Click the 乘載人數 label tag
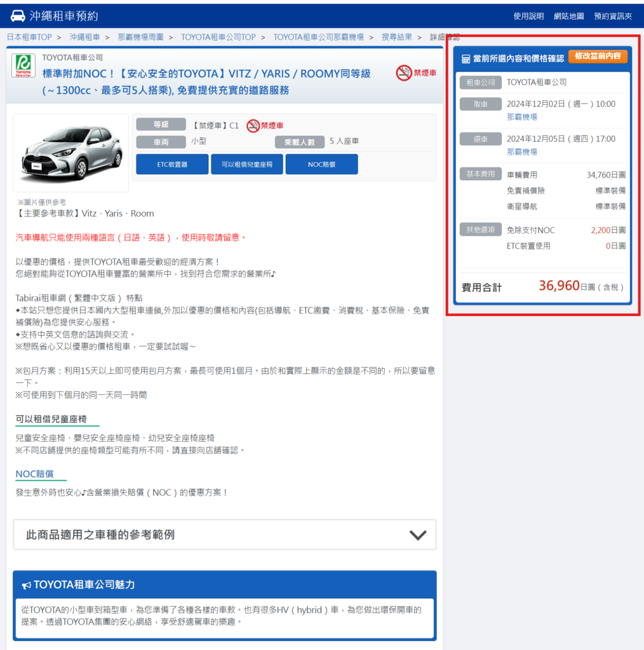Screen dimensions: 644x650 (x=299, y=142)
